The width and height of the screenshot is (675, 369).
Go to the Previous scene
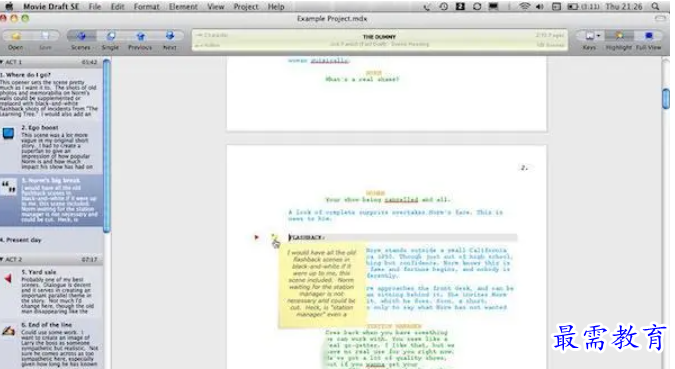click(x=140, y=36)
